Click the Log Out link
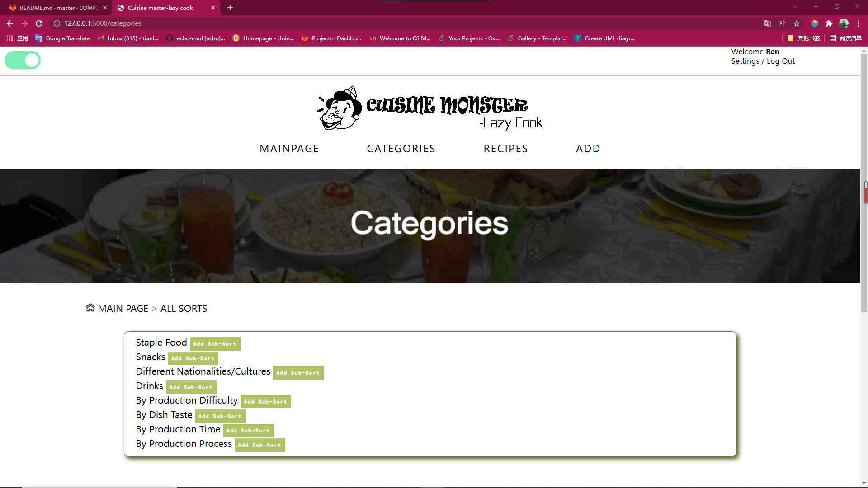This screenshot has height=488, width=868. [x=780, y=61]
